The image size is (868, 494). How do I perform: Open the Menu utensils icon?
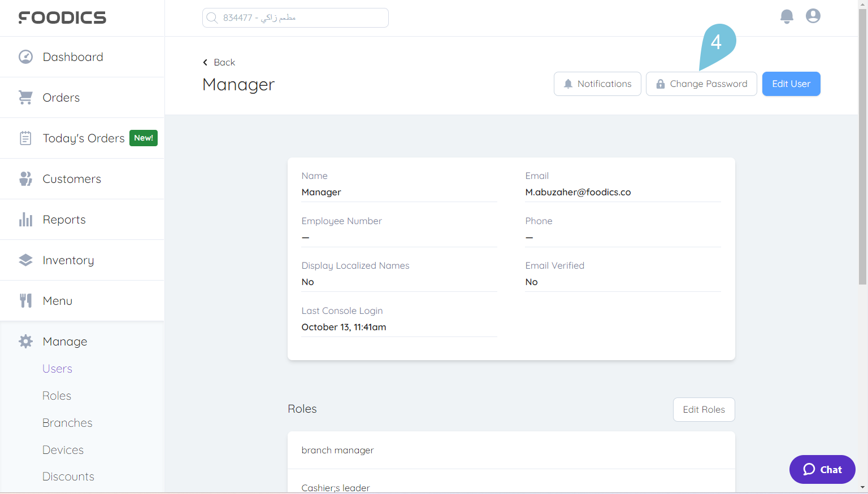pyautogui.click(x=25, y=300)
